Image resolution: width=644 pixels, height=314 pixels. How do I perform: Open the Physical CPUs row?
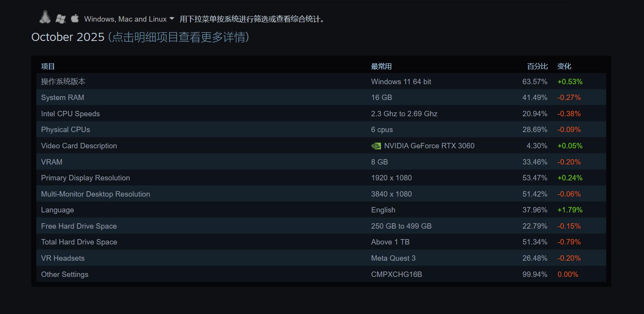point(66,130)
